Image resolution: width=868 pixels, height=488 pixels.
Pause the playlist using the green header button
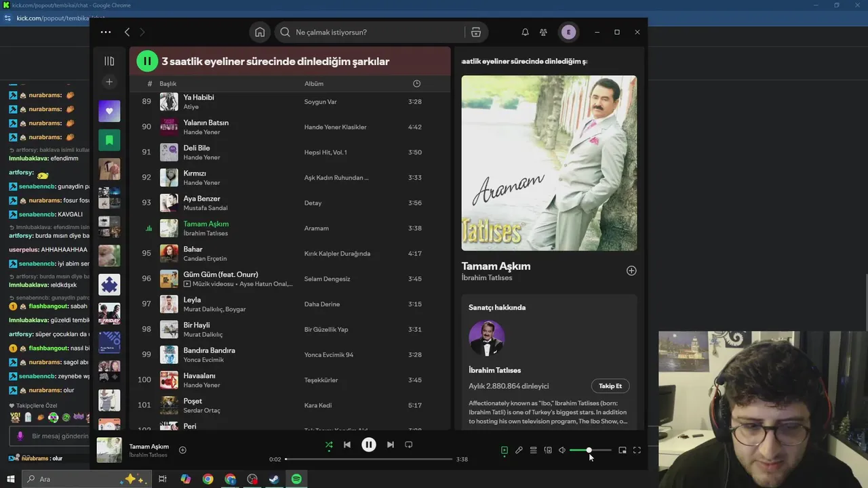[x=147, y=61]
